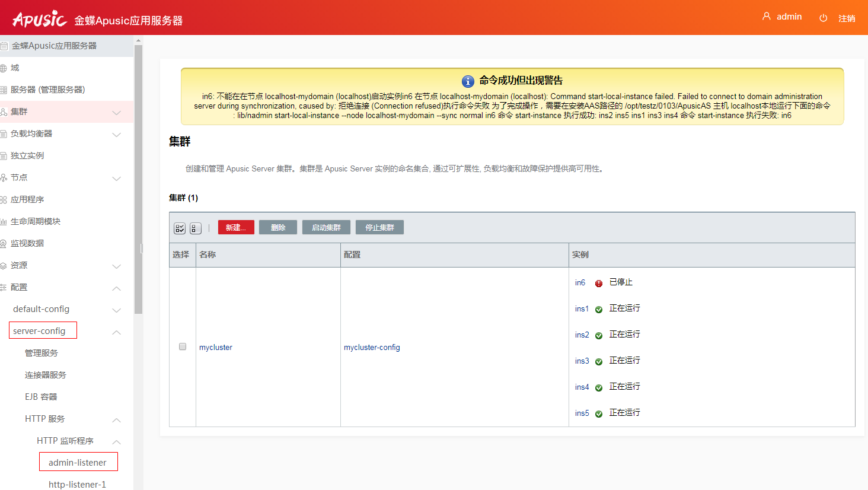The height and width of the screenshot is (490, 868).
Task: Collapse the server-config tree node
Action: coord(116,332)
